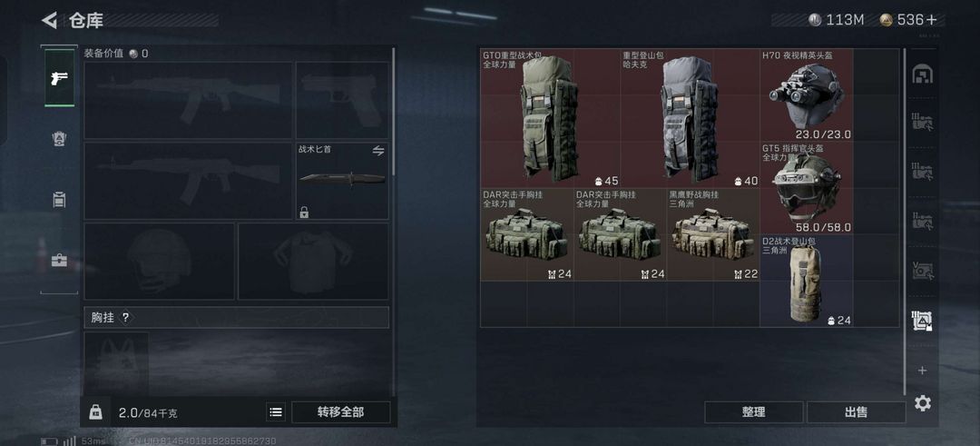Select the D2战术登山包 backpack
The width and height of the screenshot is (980, 446).
(x=807, y=281)
